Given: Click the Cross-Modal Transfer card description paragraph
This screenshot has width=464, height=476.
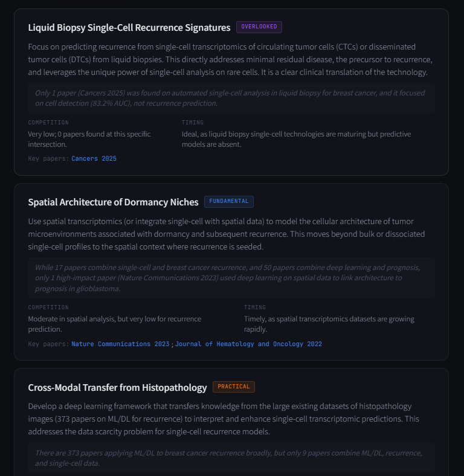Looking at the screenshot, I should click(x=230, y=419).
